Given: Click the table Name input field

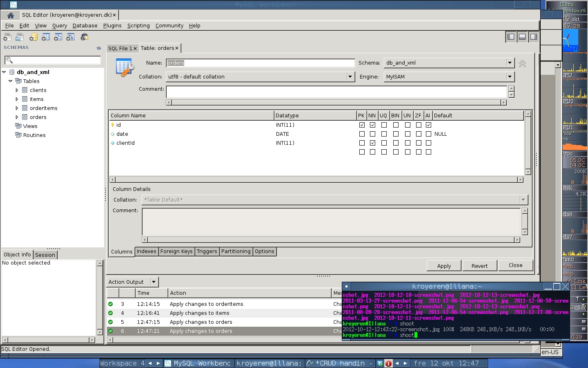Looking at the screenshot, I should (261, 63).
